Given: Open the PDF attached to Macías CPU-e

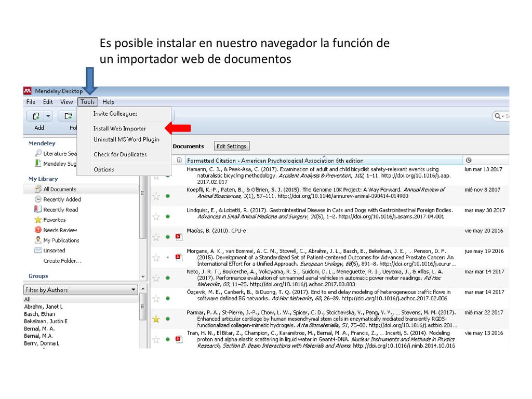Looking at the screenshot, I should point(179,237).
